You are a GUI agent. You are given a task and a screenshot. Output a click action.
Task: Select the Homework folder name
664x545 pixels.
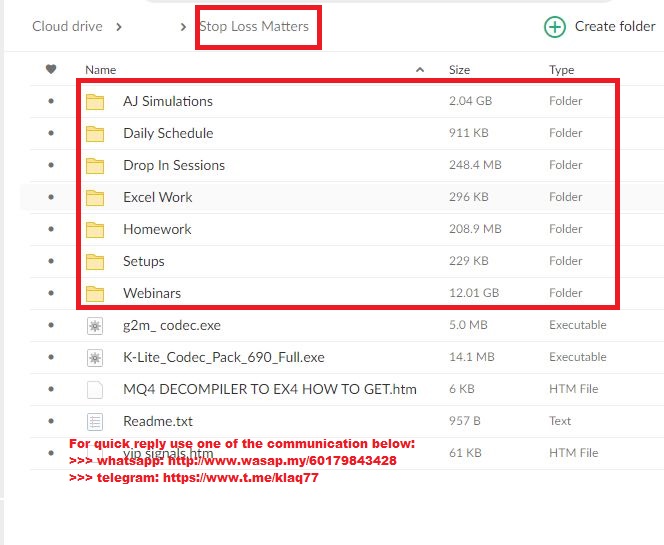click(x=157, y=229)
